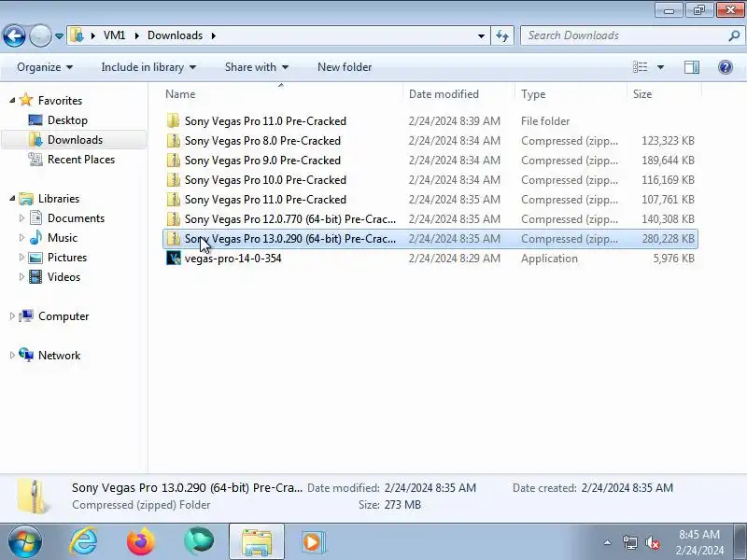The height and width of the screenshot is (560, 747).
Task: Open the Windows Start menu
Action: pos(25,541)
